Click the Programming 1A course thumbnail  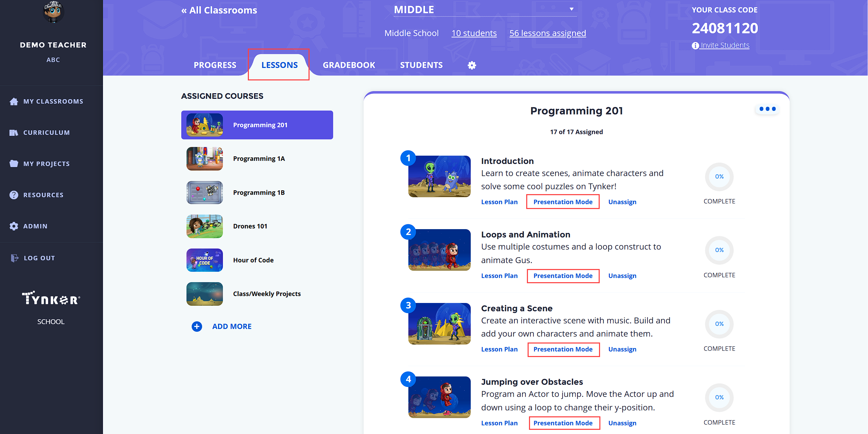[x=205, y=158]
